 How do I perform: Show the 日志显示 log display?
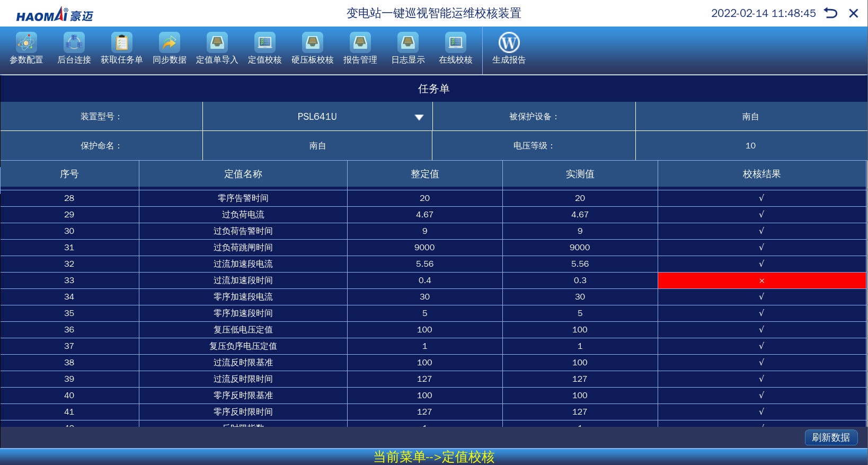coord(408,43)
